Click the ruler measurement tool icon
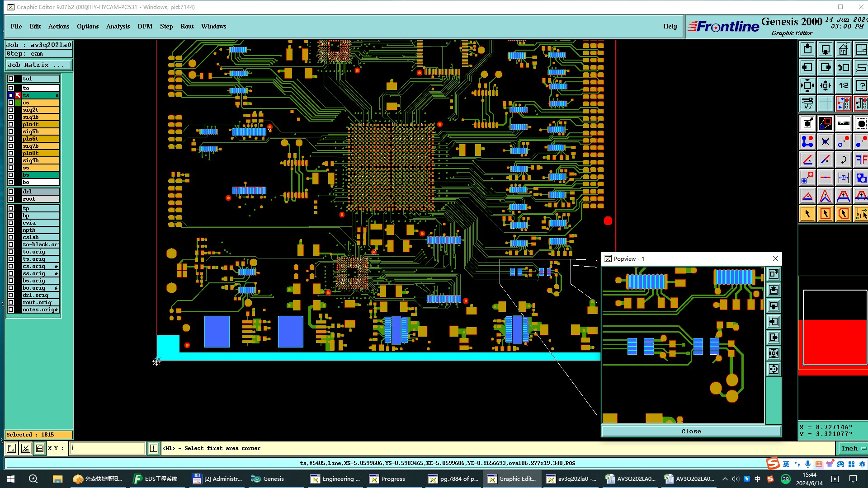The width and height of the screenshot is (868, 488). click(843, 123)
